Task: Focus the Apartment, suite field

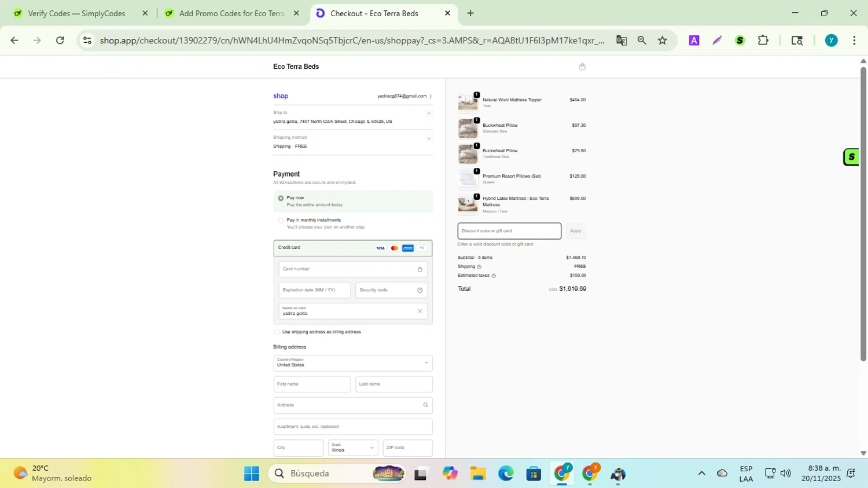Action: [353, 427]
